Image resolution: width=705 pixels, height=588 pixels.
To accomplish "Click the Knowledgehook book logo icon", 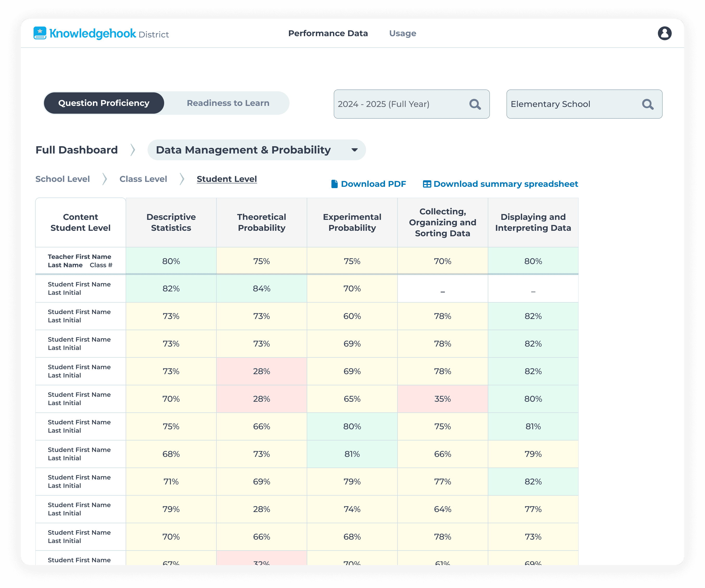I will (40, 33).
